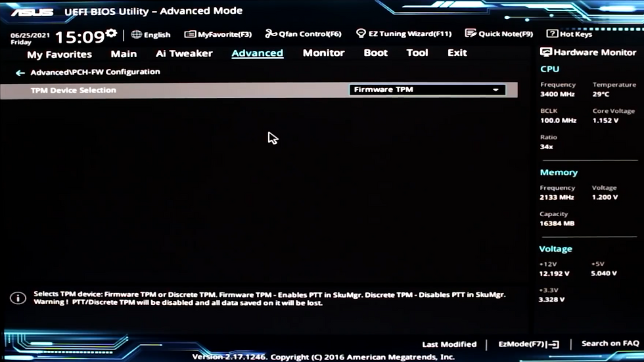Click Search on FAQ link
This screenshot has height=362, width=644.
610,344
